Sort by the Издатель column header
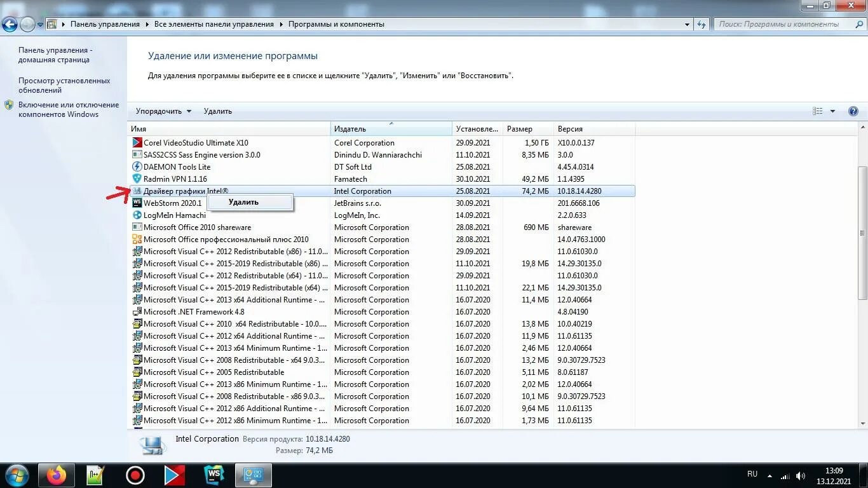868x488 pixels. [391, 129]
